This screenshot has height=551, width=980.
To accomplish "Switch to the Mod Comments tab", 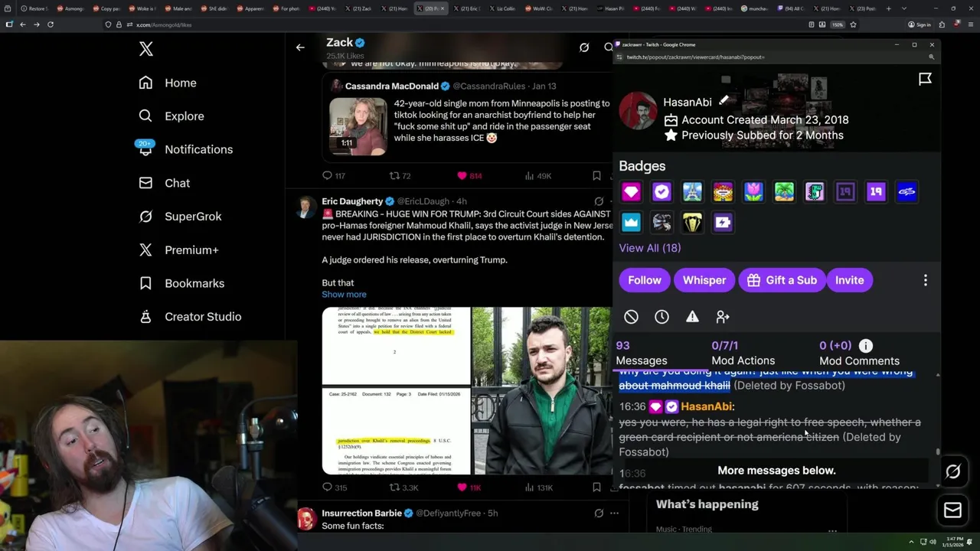I will coord(859,354).
